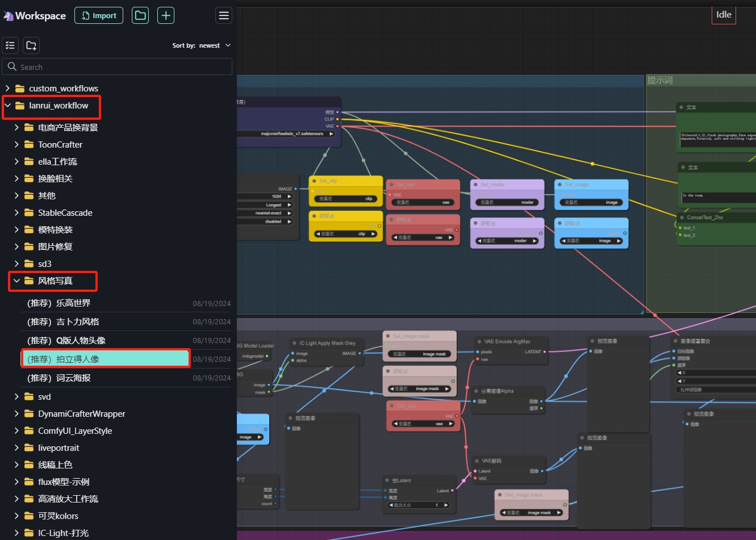This screenshot has width=756, height=540.
Task: Click the 变量名 image mask selector in Get_image mask node
Action: (532, 512)
